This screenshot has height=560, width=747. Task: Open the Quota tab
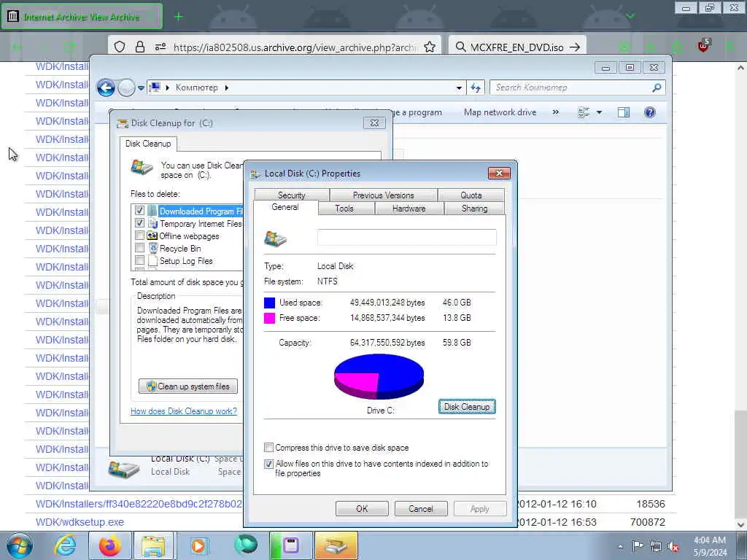click(x=471, y=195)
